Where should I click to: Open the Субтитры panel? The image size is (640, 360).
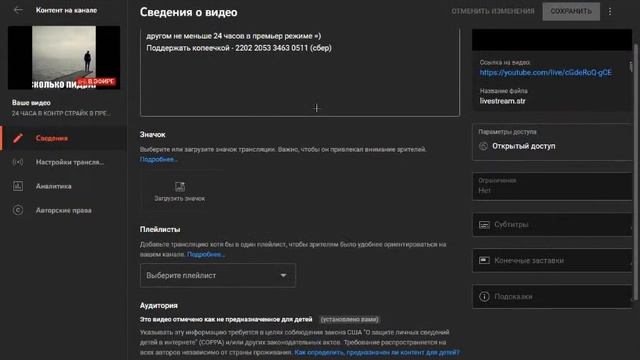click(x=552, y=224)
